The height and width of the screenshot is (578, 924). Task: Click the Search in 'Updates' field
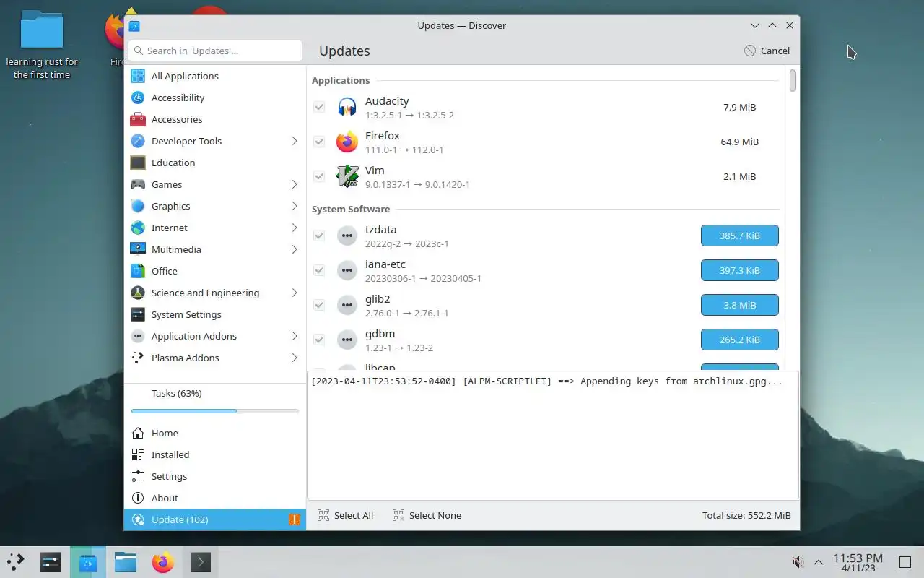tap(215, 51)
